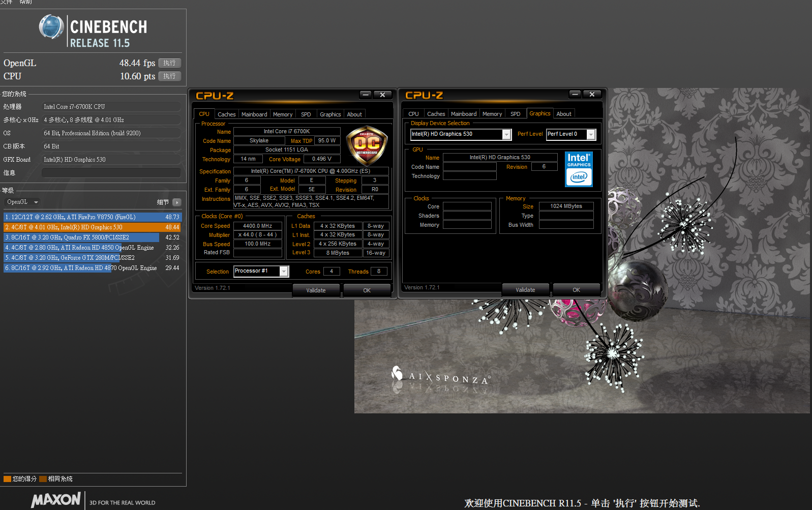Click the GFX Board field 'Intel(R) HD Graphics 530'

coord(111,160)
